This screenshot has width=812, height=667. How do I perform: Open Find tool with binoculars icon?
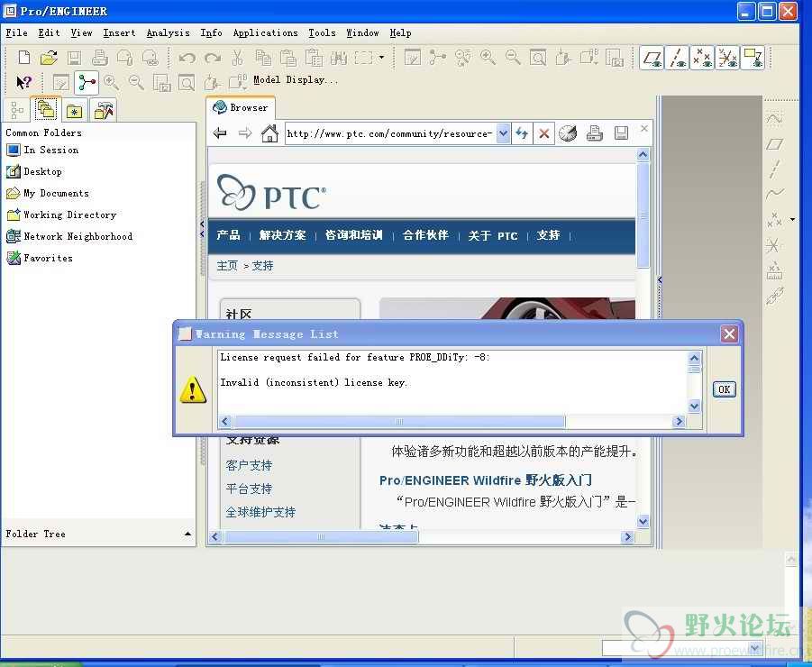click(x=339, y=58)
